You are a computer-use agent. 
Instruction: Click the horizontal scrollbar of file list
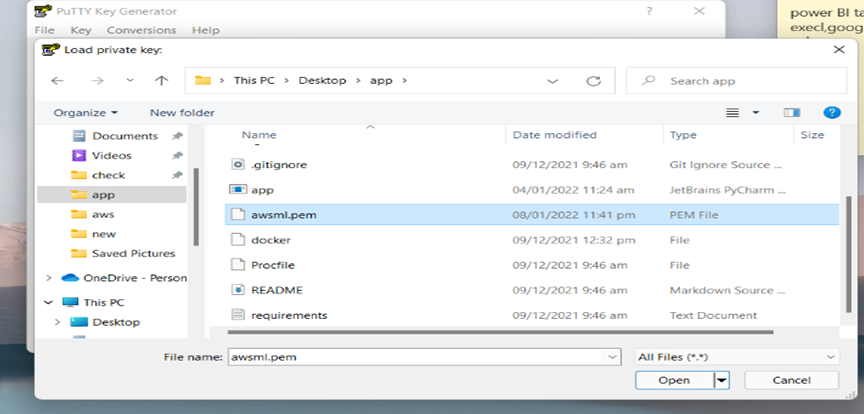pos(500,332)
